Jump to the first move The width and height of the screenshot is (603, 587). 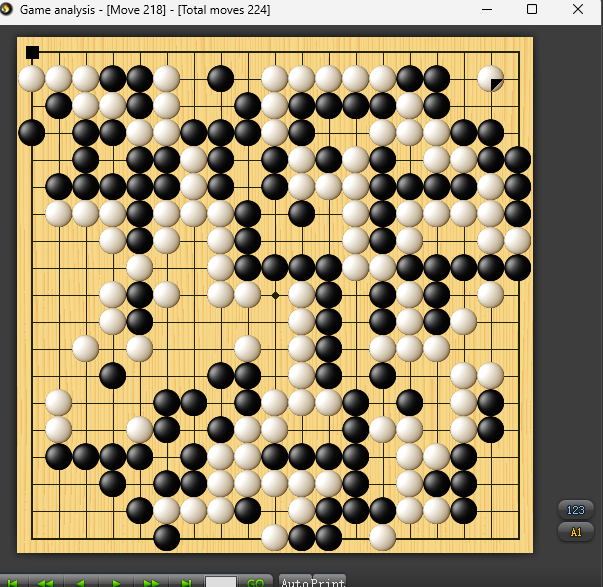tap(13, 581)
